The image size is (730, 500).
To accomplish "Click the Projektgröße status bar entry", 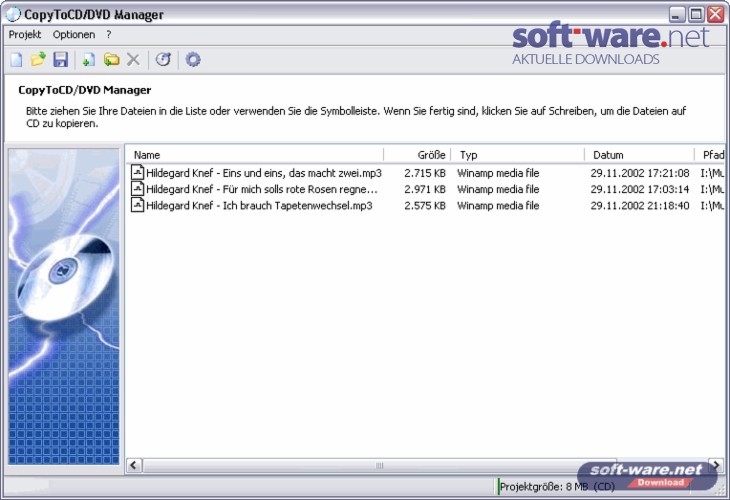I will tap(557, 486).
